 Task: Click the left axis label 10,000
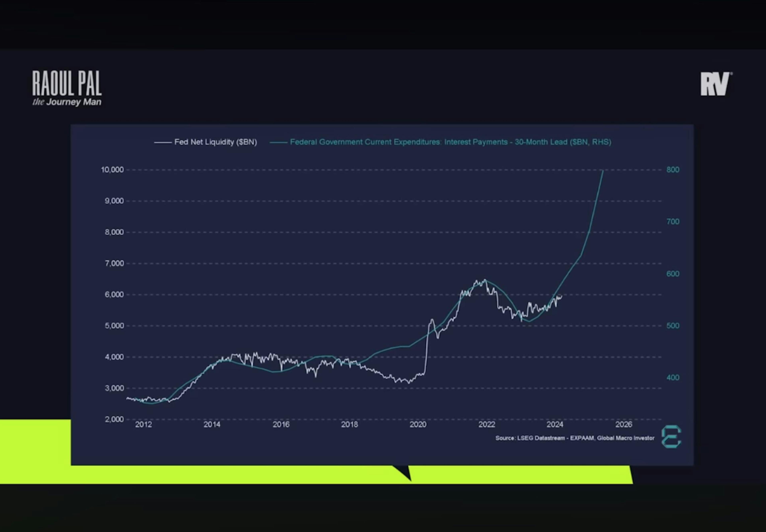[x=112, y=170]
